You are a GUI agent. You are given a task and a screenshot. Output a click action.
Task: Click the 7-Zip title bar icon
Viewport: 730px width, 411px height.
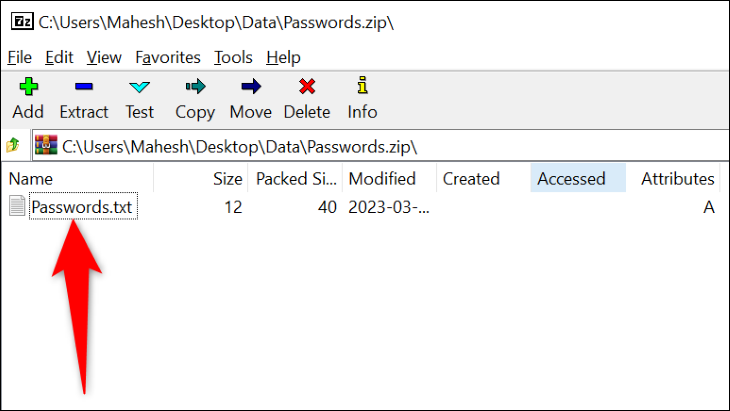[x=20, y=21]
